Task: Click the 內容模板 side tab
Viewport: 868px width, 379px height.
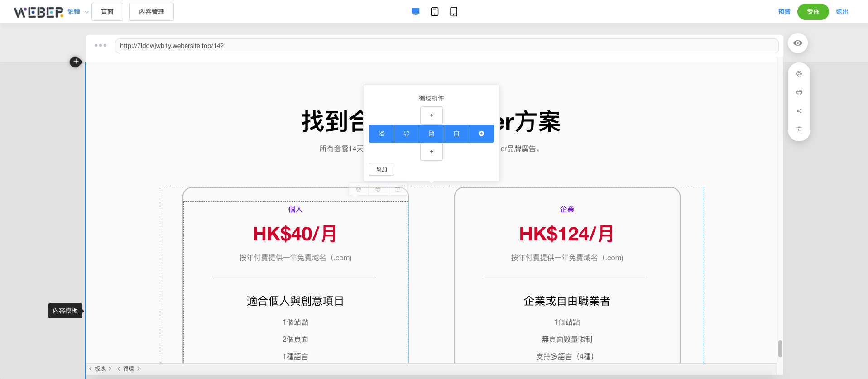Action: 65,311
